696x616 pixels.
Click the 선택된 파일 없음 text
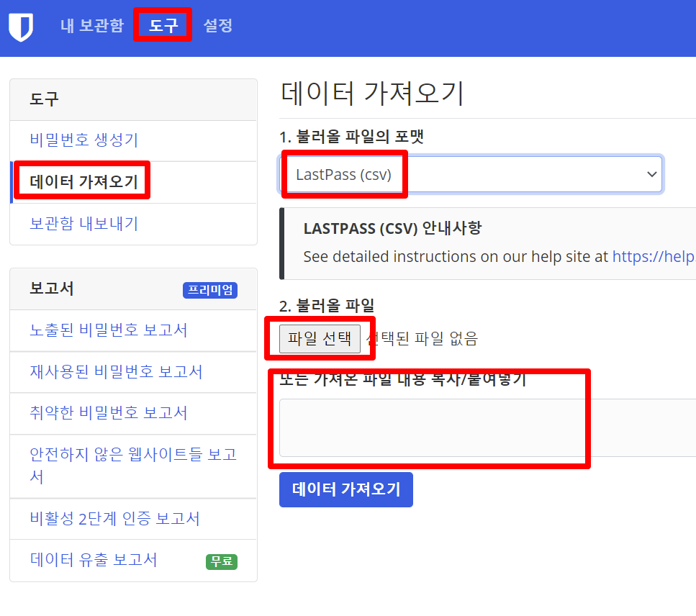tap(422, 339)
